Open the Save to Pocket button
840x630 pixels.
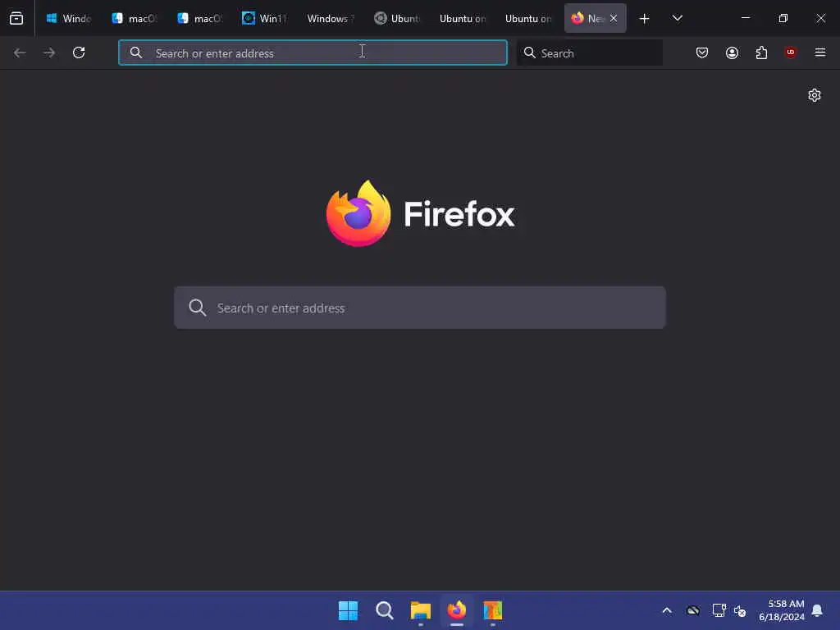click(x=702, y=52)
